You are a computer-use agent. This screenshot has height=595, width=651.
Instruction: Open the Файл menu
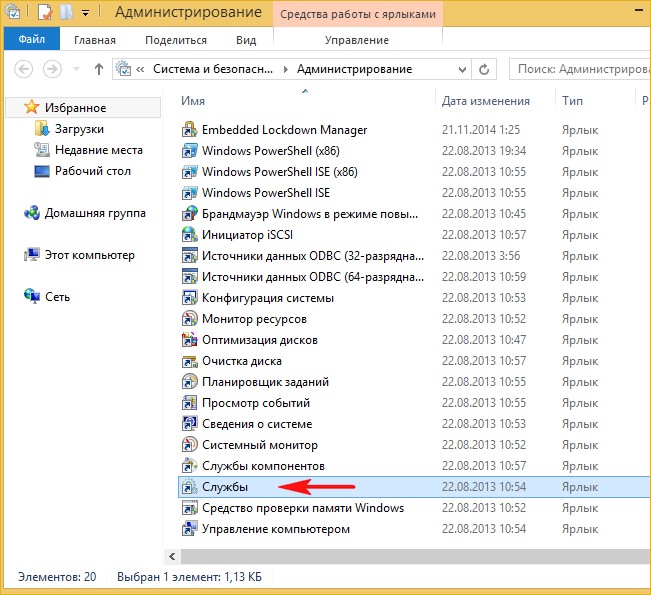(x=30, y=40)
